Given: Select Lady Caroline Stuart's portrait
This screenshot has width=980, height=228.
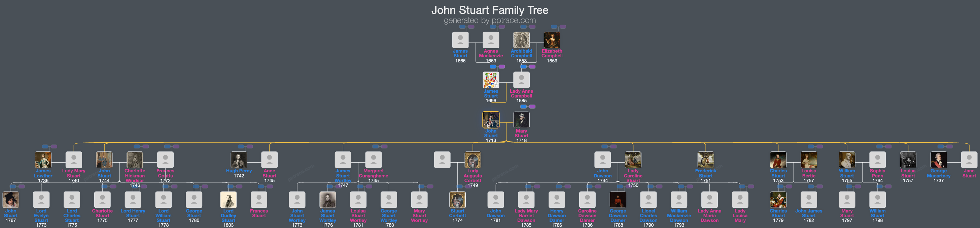Looking at the screenshot, I should pyautogui.click(x=633, y=160).
